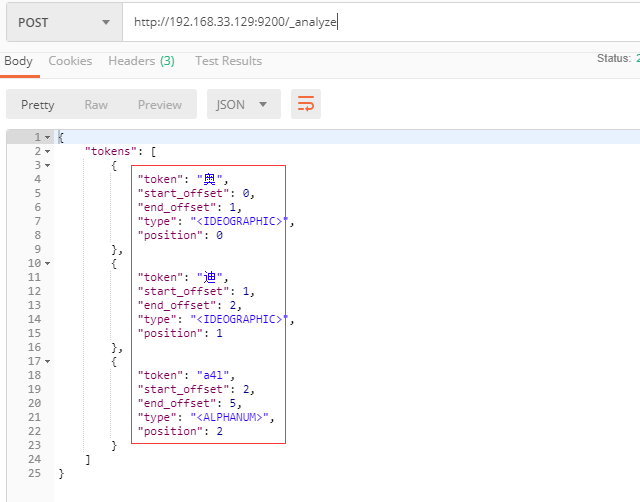The width and height of the screenshot is (640, 502).
Task: Collapse the token object at line 17
Action: click(x=47, y=361)
